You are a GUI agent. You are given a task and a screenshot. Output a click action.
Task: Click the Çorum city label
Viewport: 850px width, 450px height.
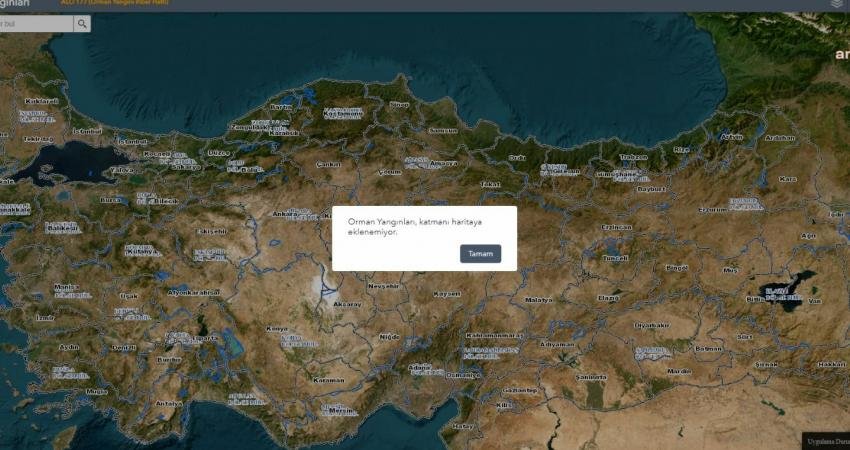[x=390, y=172]
